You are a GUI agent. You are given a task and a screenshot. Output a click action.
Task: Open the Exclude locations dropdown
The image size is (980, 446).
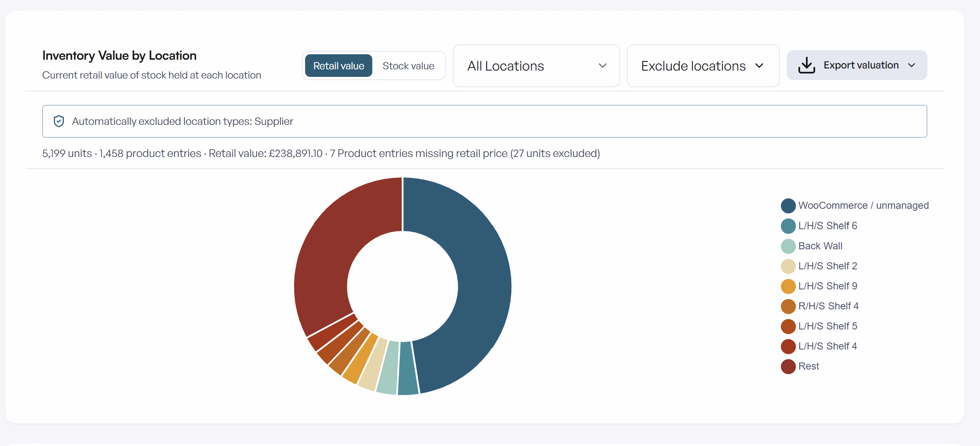click(x=703, y=66)
